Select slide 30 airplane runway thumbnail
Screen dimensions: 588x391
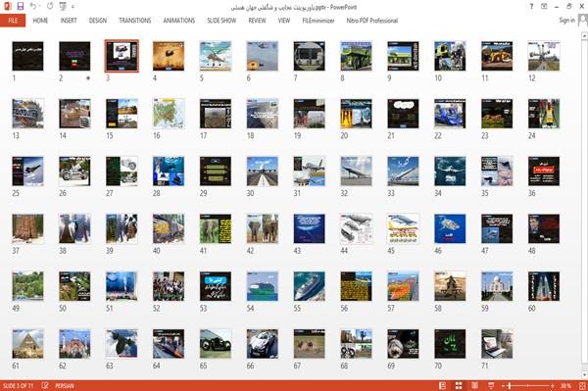click(x=263, y=171)
